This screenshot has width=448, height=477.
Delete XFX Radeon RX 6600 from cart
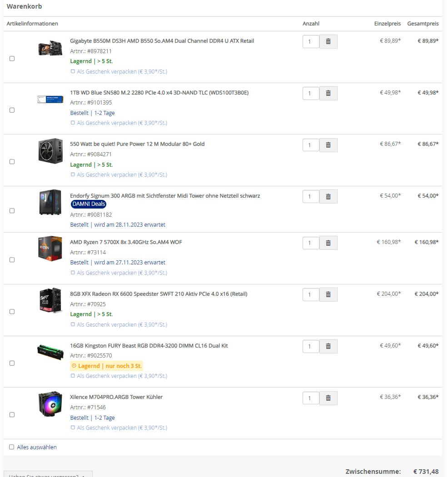pos(328,294)
